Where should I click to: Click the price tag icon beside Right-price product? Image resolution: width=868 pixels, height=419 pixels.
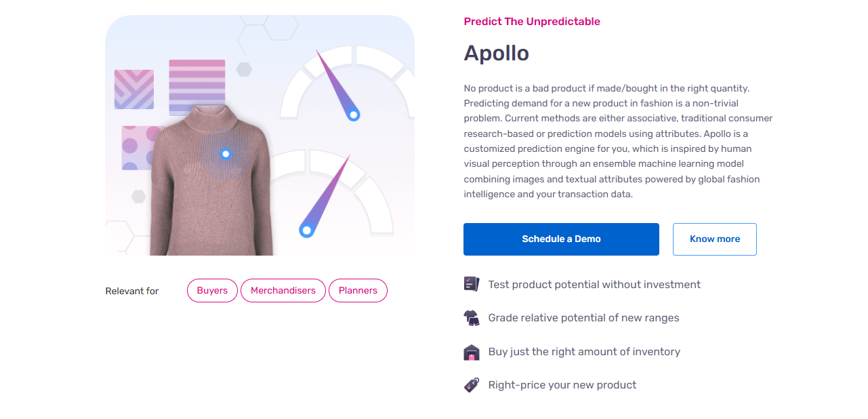coord(472,385)
